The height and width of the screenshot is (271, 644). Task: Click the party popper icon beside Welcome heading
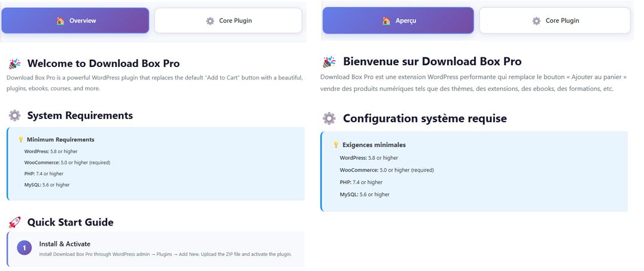click(15, 63)
